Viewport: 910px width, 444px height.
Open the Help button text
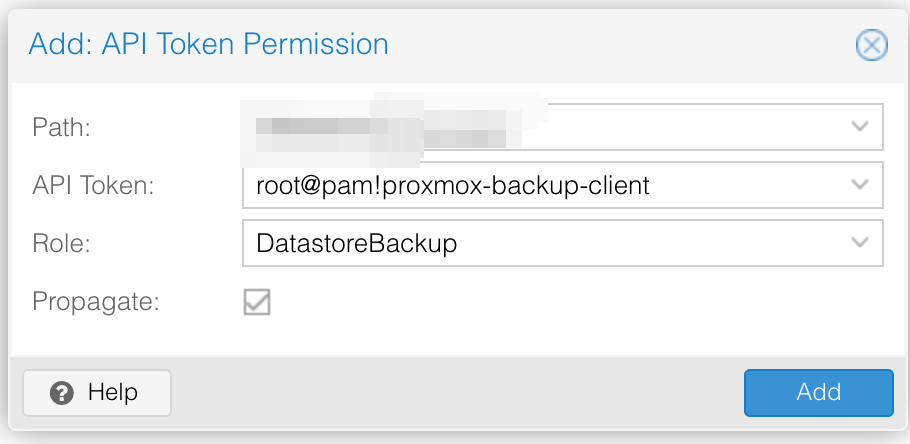tap(113, 393)
